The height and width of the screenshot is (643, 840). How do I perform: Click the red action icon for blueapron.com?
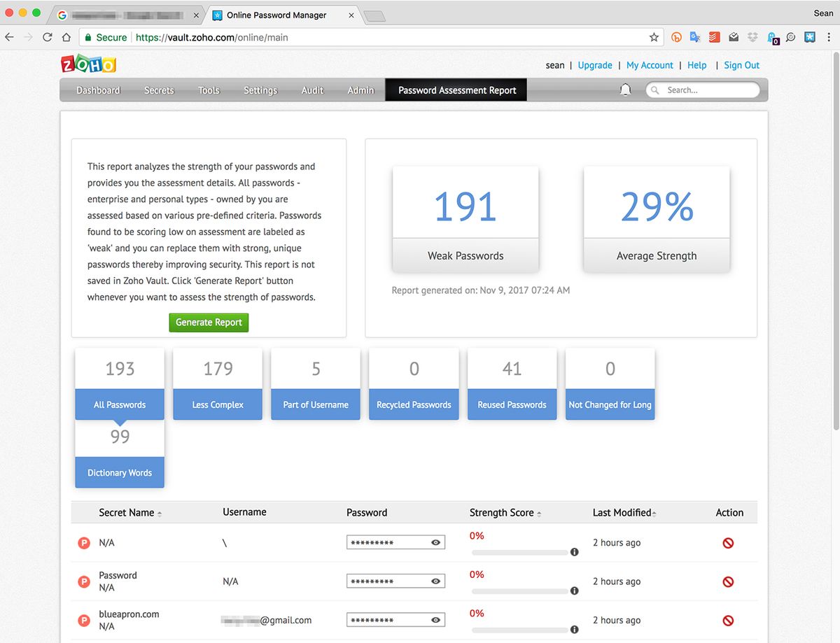point(728,620)
